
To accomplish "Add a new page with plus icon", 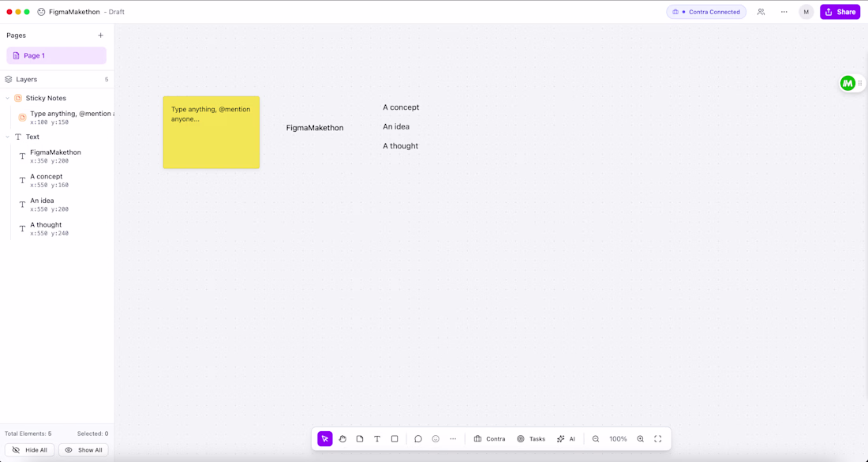I will coord(101,36).
